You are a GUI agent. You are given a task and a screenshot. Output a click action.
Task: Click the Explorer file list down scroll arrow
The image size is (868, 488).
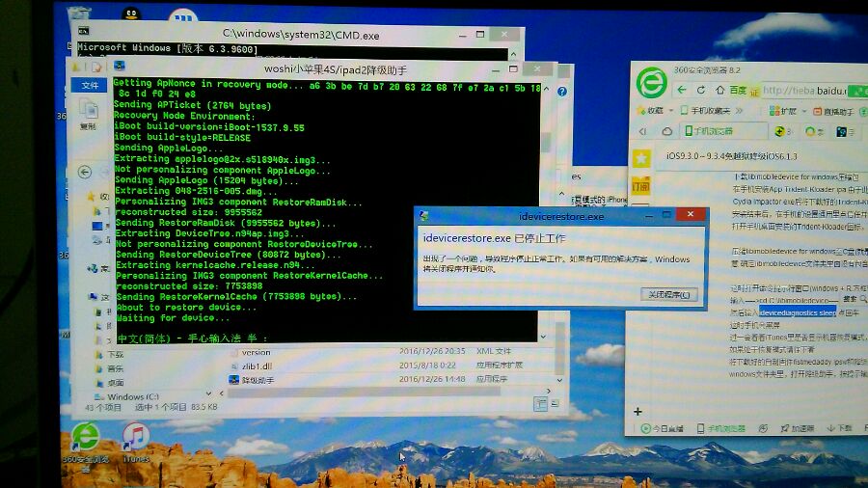[x=559, y=380]
